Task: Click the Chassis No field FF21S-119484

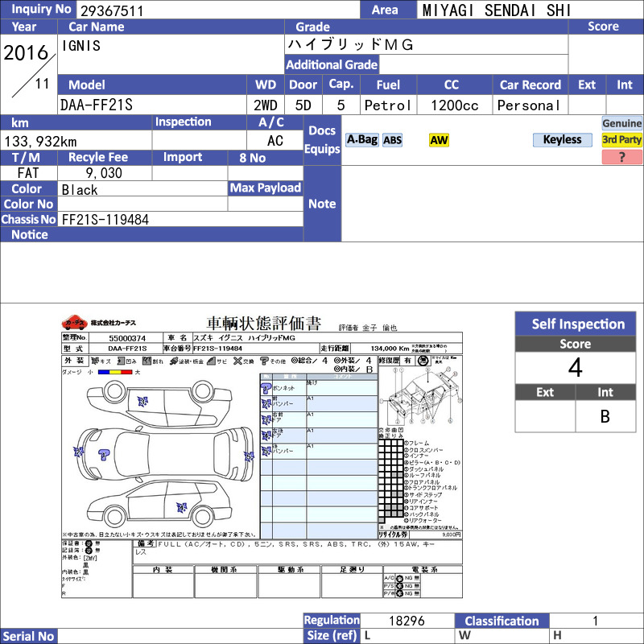Action: (105, 219)
